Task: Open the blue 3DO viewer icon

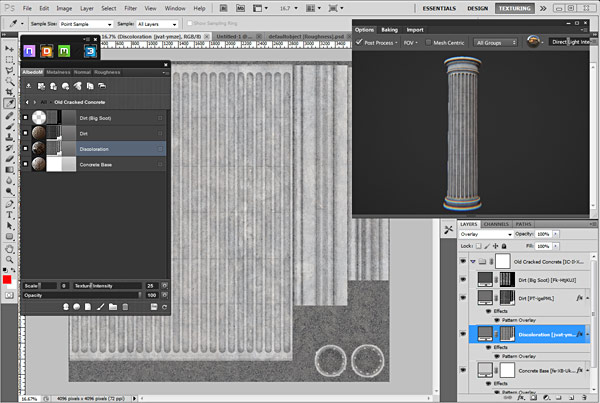Action: tap(90, 51)
